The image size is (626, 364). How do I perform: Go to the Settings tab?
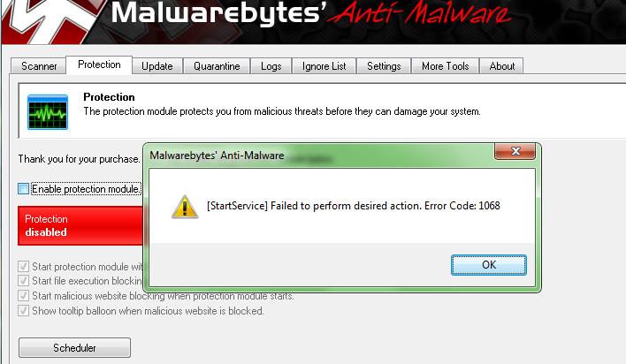(384, 66)
